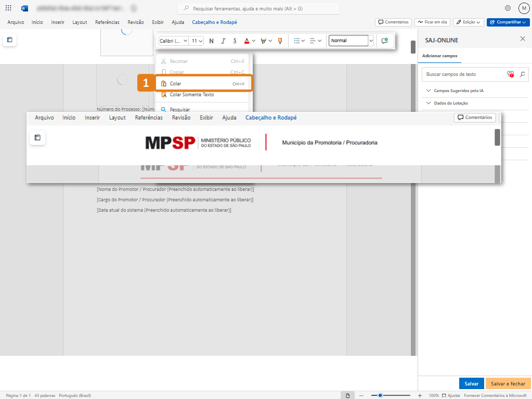Toggle italic formatting in floating toolbar
This screenshot has width=532, height=399.
click(223, 41)
